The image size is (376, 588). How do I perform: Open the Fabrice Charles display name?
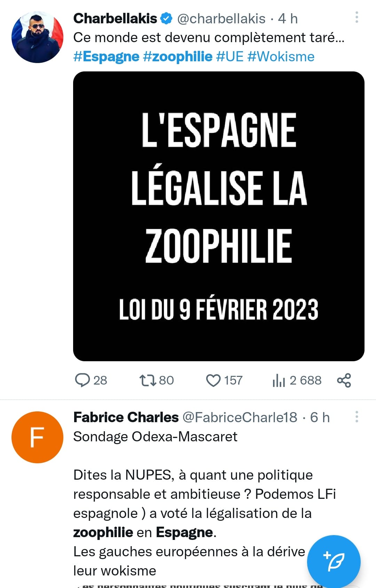(126, 417)
